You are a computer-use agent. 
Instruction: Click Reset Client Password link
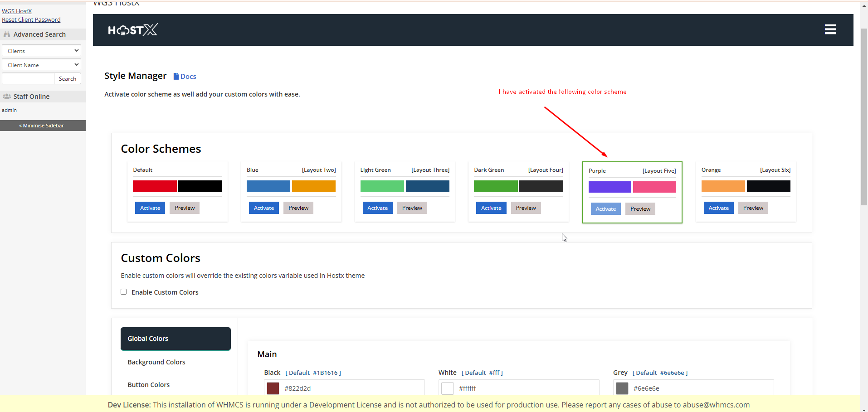31,20
